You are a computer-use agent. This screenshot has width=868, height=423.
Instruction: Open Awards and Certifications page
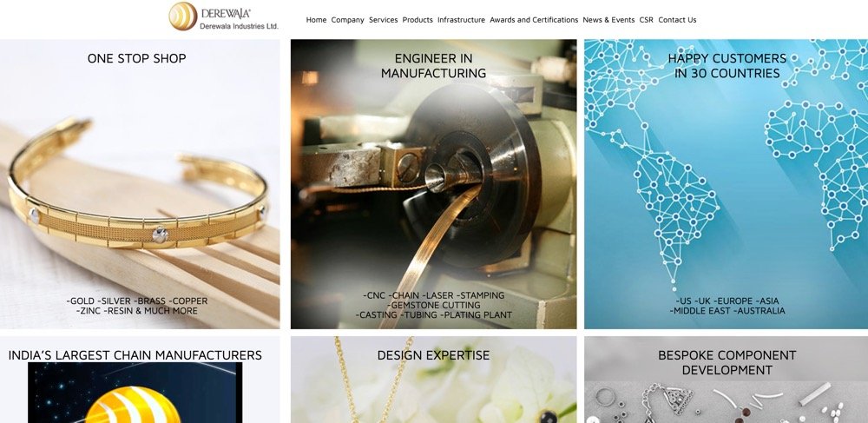pos(534,20)
